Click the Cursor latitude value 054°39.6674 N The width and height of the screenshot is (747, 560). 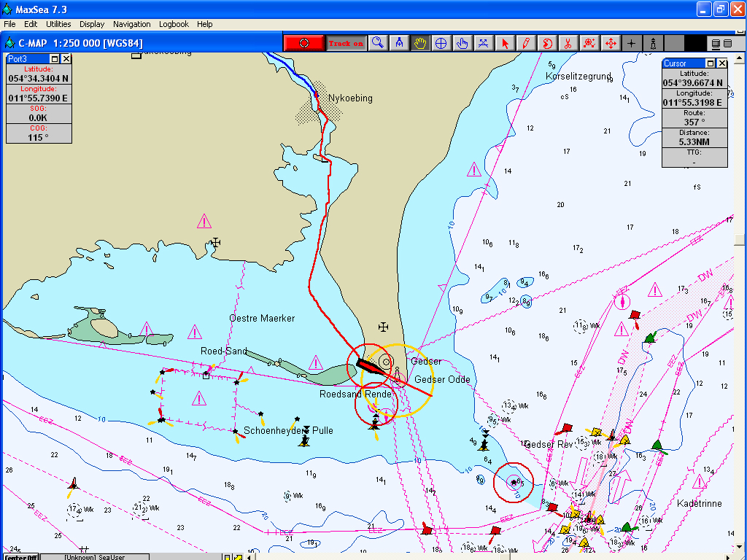tap(694, 83)
